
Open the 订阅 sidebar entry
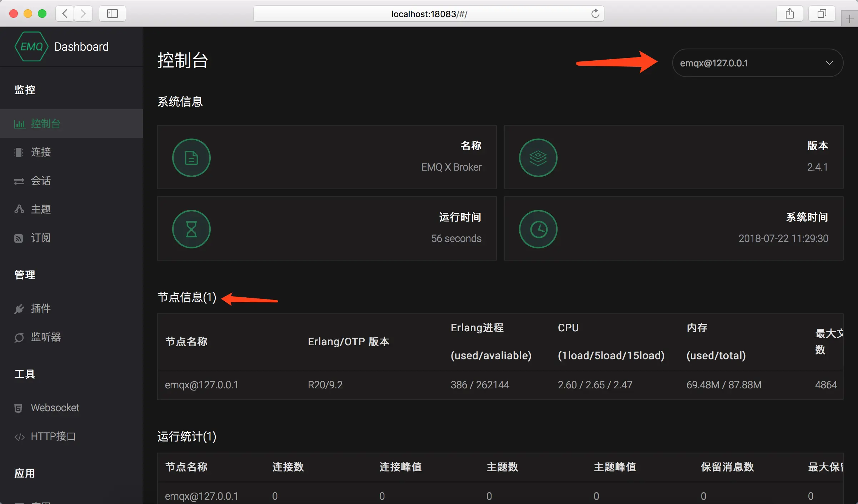41,238
